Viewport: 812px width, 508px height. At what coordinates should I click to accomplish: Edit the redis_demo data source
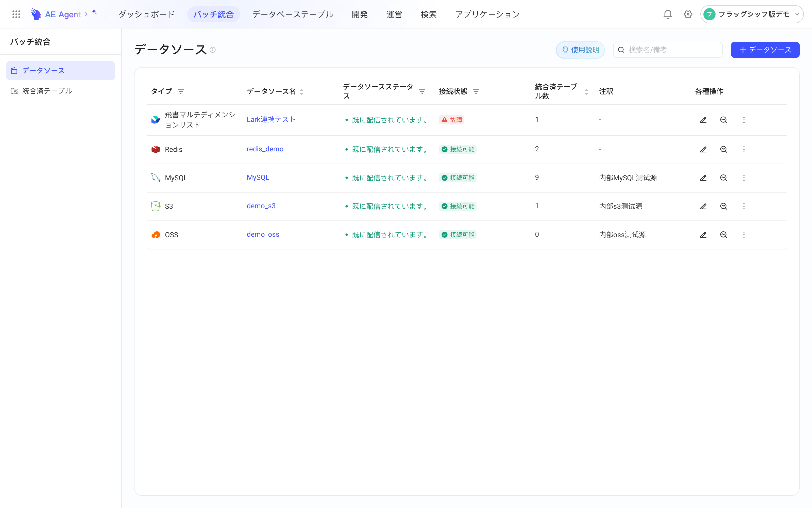[x=703, y=150]
